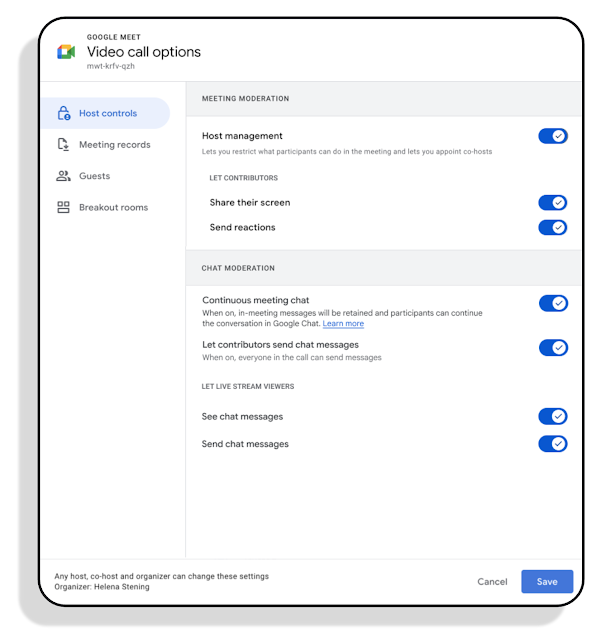Click the Guests people icon
Viewport: 606px width, 639px height.
point(63,176)
